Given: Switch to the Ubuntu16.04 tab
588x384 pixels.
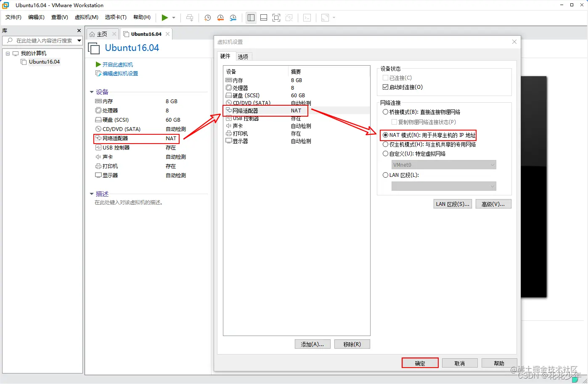Looking at the screenshot, I should (x=146, y=34).
